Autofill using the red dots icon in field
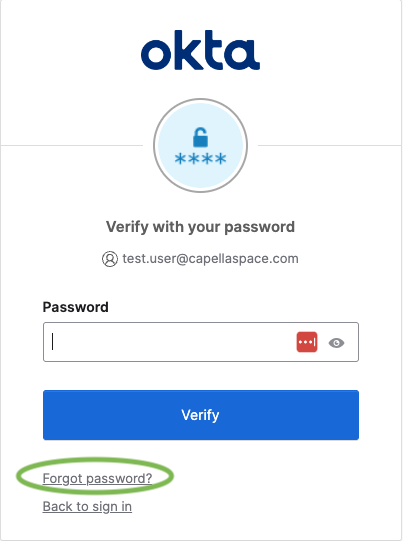403x541 pixels. [307, 342]
